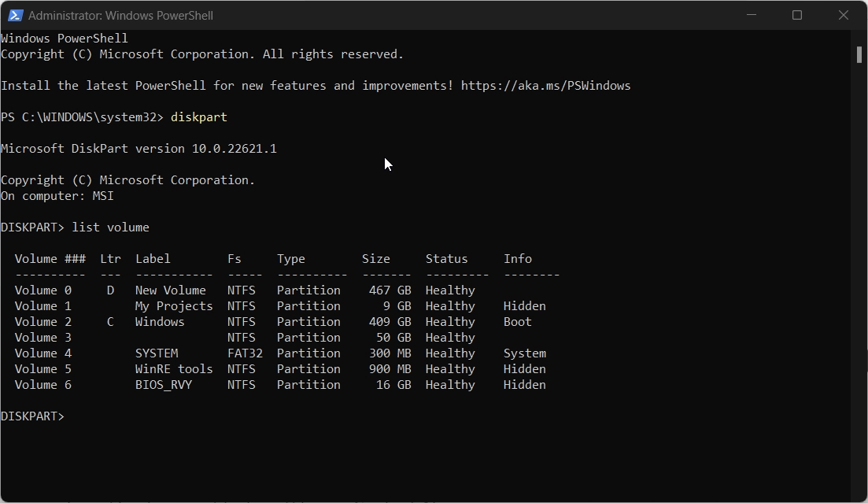Click the 'Ltr' column header
Image resolution: width=868 pixels, height=503 pixels.
click(110, 259)
